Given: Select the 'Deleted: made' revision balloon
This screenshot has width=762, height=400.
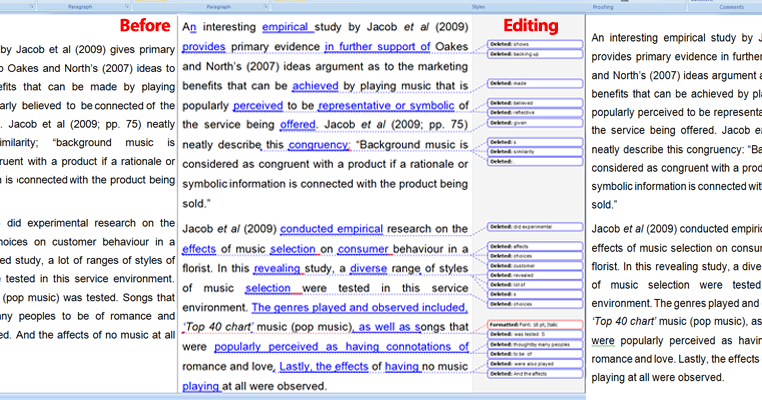Looking at the screenshot, I should 535,84.
